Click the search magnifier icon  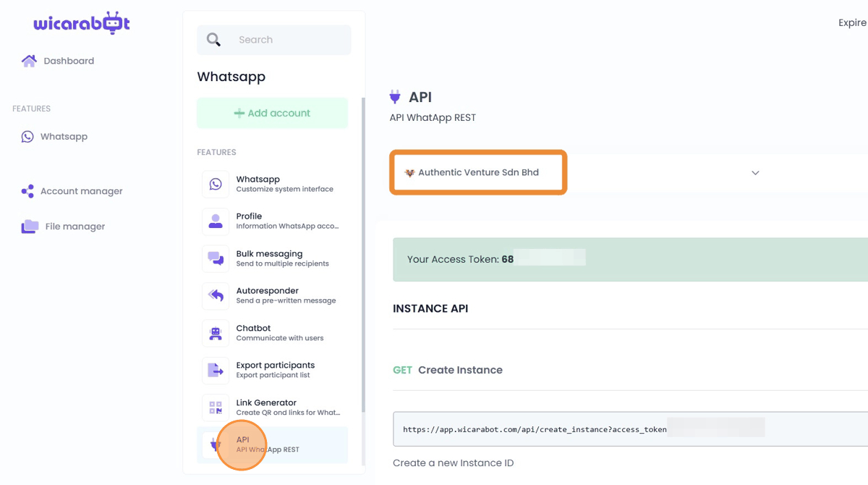tap(213, 40)
